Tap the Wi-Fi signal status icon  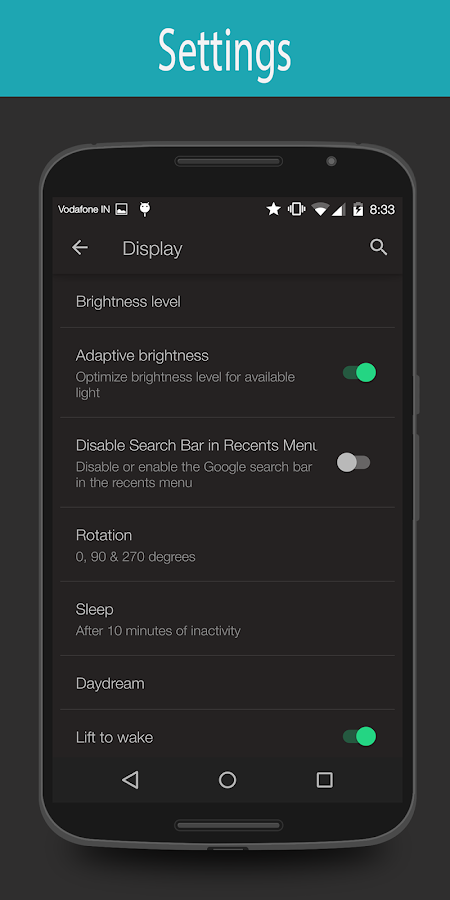point(320,210)
